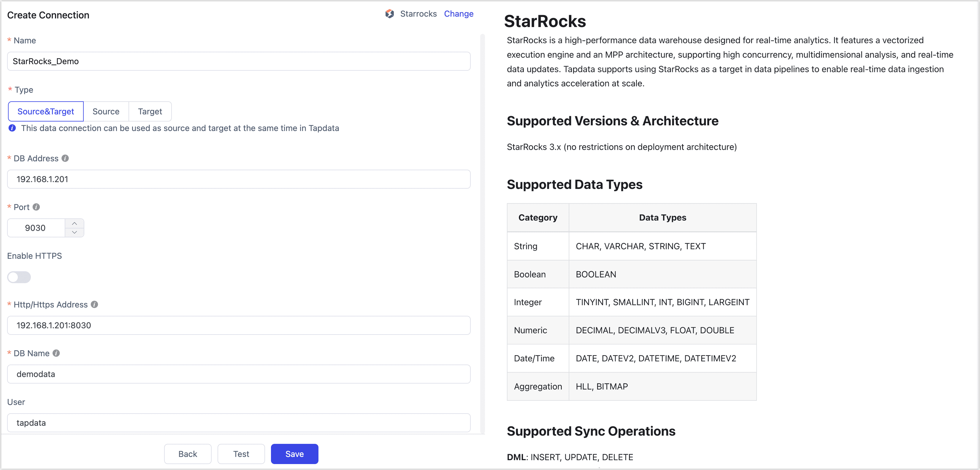Click 'DECIMAL, DECIMALV3, FLOAT, DOUBLE' cell

tap(662, 330)
